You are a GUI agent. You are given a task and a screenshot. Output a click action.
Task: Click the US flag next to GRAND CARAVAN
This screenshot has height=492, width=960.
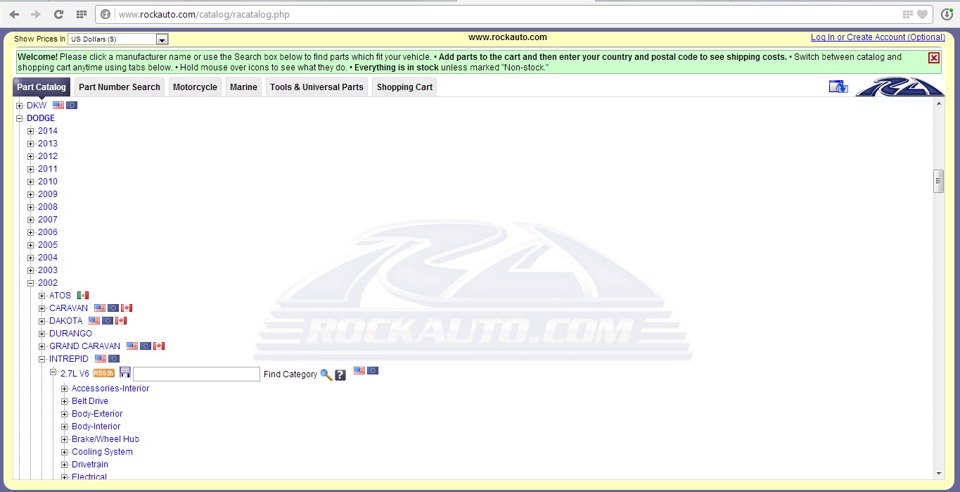[x=132, y=346]
